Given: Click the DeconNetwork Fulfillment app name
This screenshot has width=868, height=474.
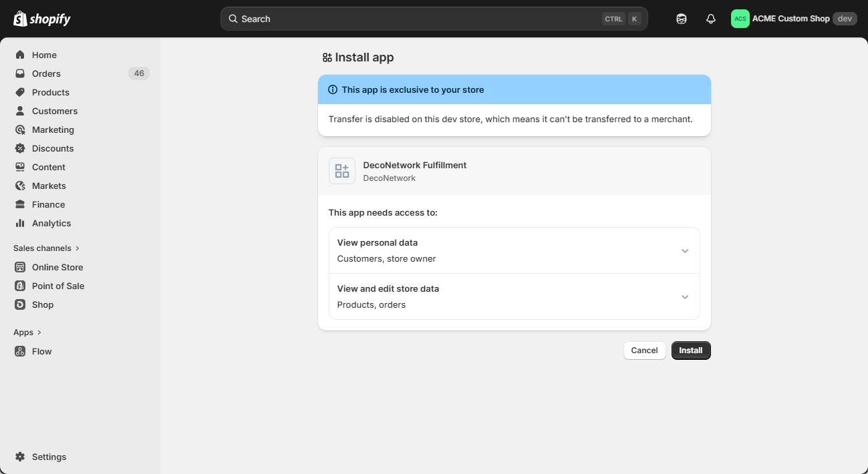Looking at the screenshot, I should coord(415,165).
